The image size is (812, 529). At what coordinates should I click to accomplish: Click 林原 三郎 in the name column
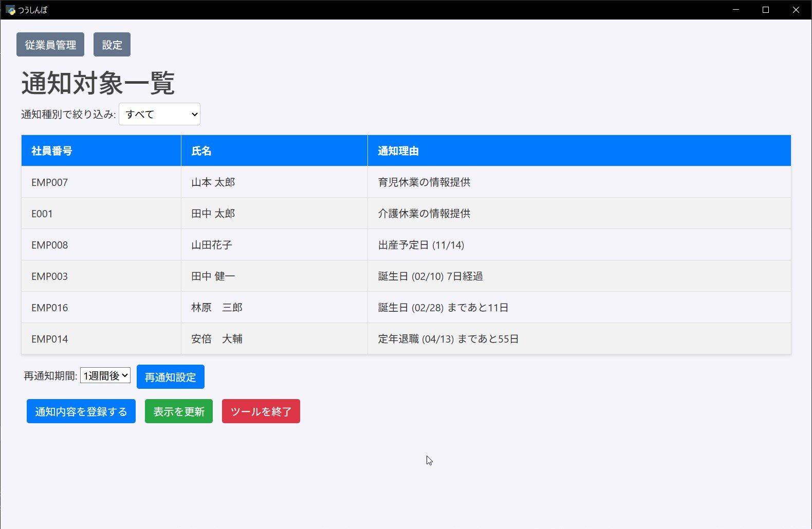tap(217, 308)
